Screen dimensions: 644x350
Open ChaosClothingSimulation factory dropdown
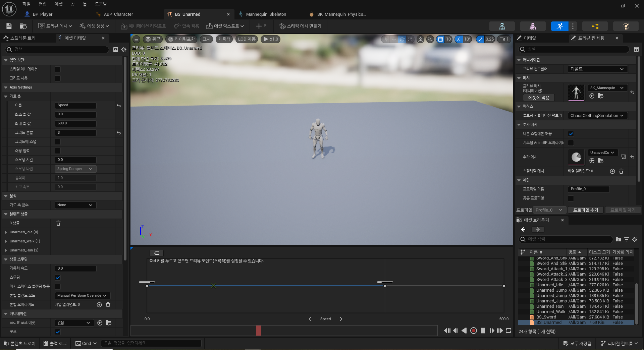tap(597, 116)
